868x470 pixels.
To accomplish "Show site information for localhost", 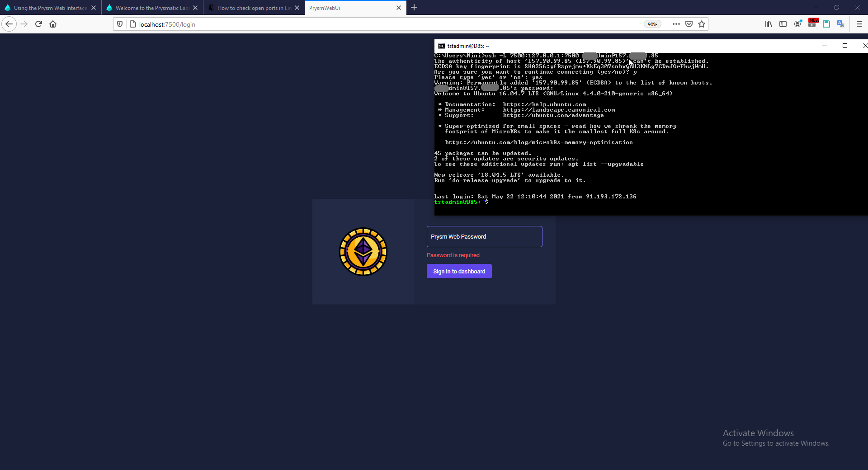I will pyautogui.click(x=132, y=24).
